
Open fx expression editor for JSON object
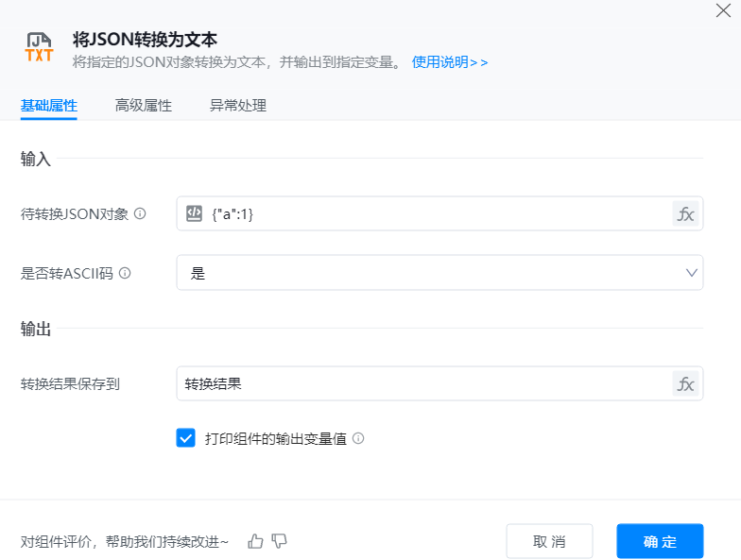point(685,213)
